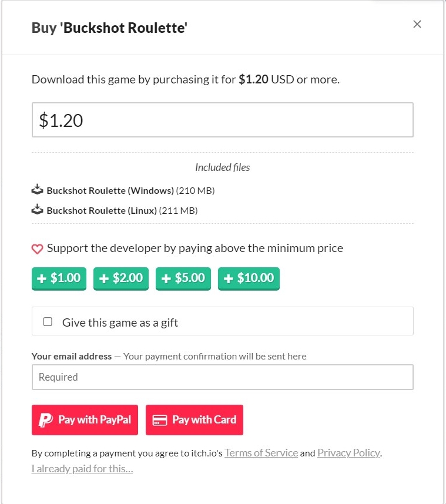
Task: Select the Buckshot Roulette (Linux) file name
Action: (x=102, y=210)
